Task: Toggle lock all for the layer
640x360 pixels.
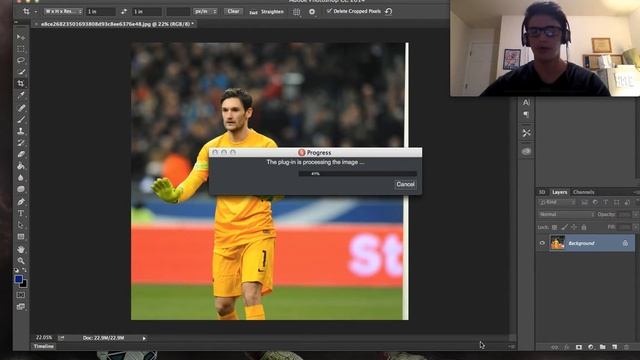Action: click(584, 227)
